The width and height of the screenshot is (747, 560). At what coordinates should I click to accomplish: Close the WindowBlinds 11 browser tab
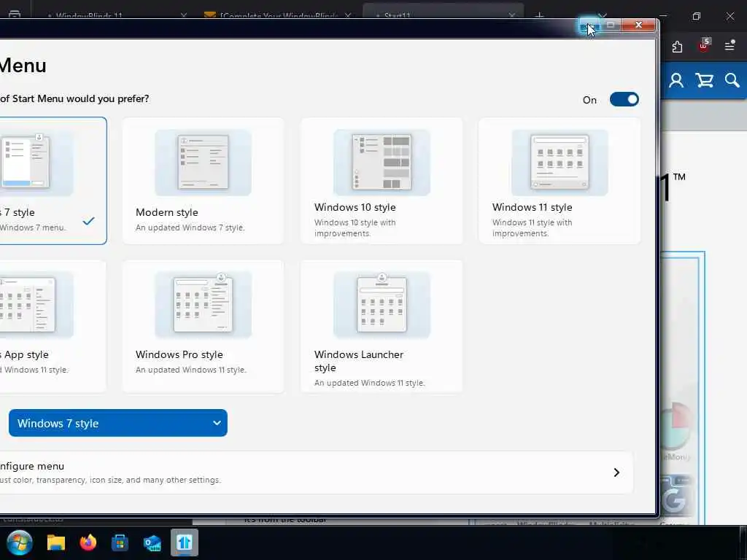(x=183, y=16)
